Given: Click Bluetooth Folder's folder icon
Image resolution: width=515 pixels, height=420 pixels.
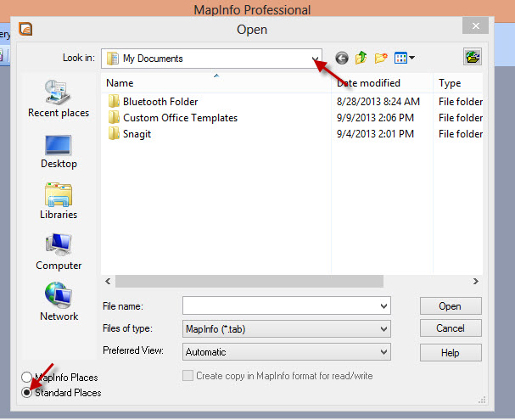Looking at the screenshot, I should pos(114,102).
